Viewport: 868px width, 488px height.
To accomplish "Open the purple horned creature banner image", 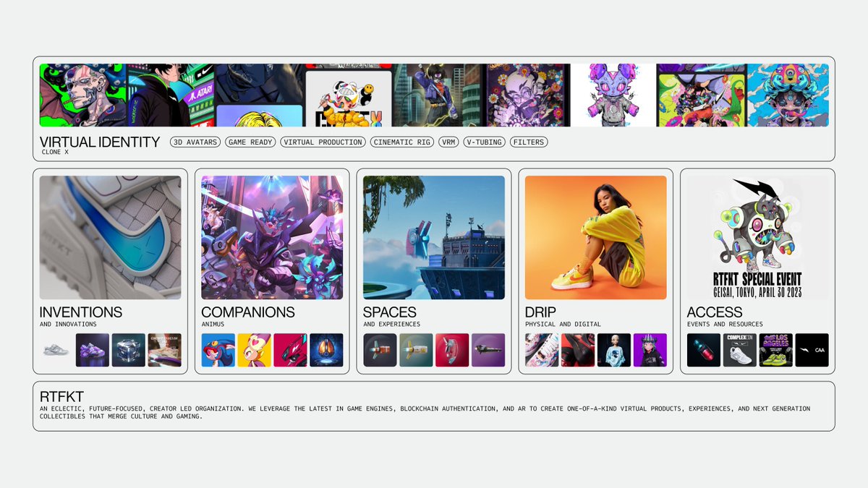I will [613, 95].
